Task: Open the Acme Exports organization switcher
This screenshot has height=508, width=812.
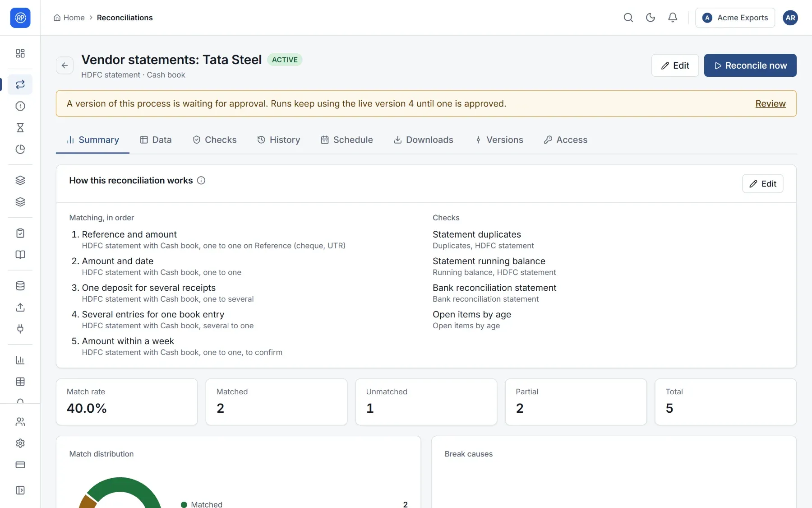Action: point(735,18)
